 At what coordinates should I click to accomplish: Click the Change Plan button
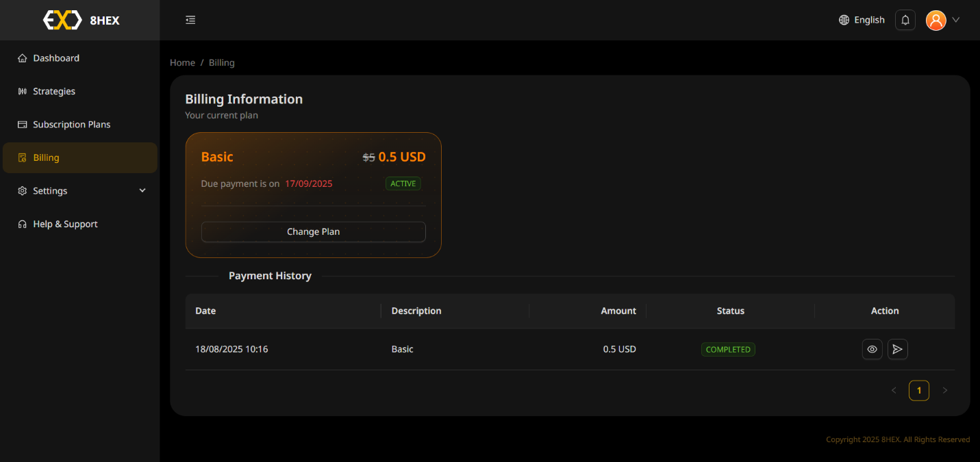click(313, 231)
